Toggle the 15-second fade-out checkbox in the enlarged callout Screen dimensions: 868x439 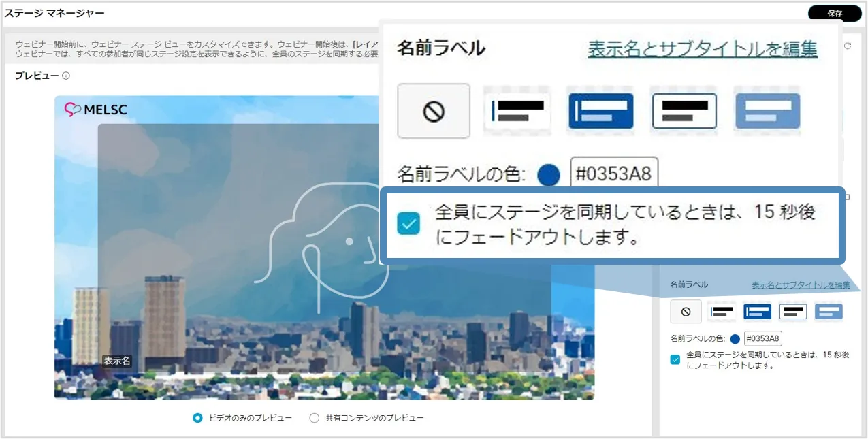409,223
